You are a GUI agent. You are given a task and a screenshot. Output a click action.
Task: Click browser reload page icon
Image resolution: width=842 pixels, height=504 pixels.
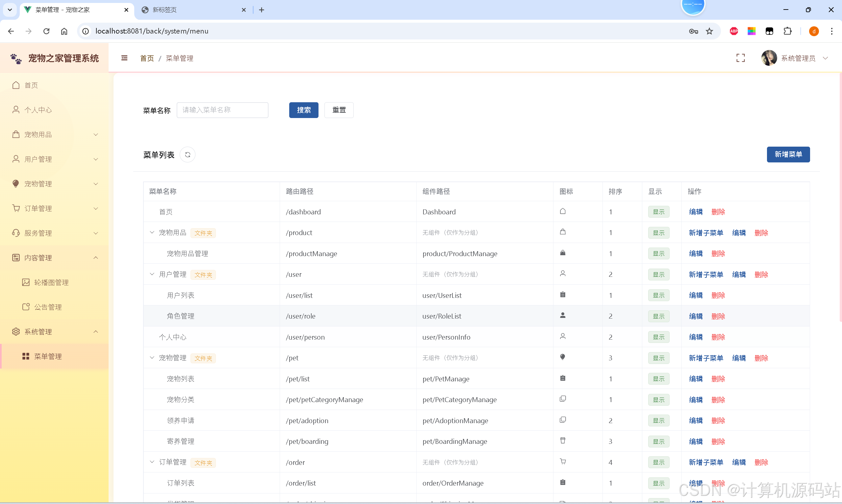pyautogui.click(x=46, y=31)
